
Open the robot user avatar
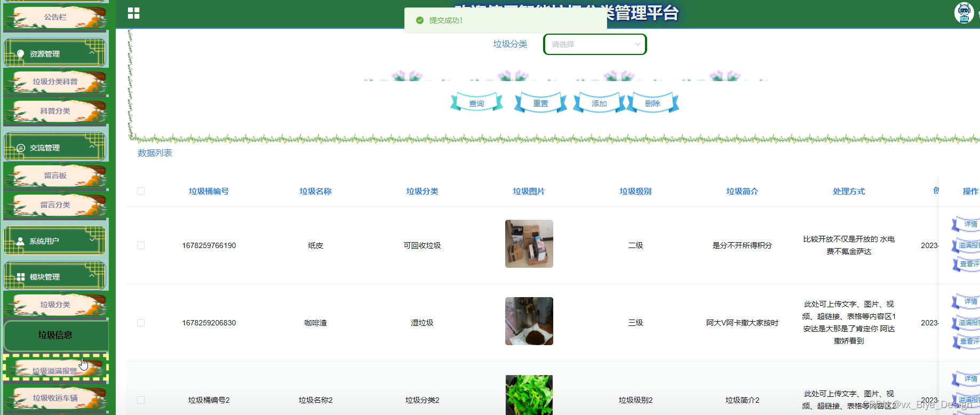pos(964,13)
